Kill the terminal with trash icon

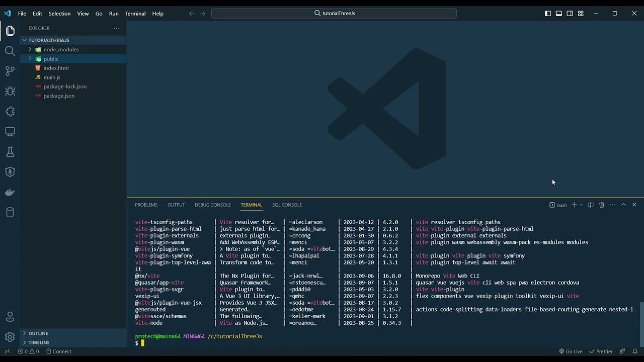click(602, 205)
